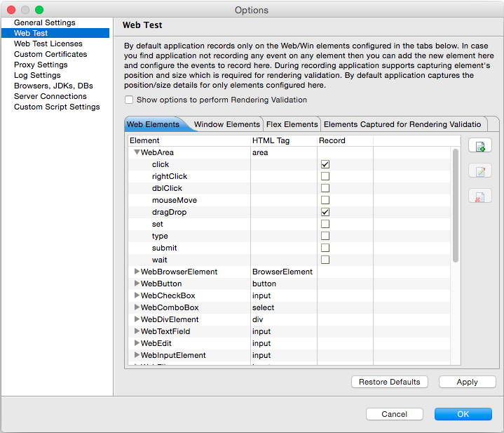This screenshot has width=504, height=433.
Task: Expand the WebInputElement node
Action: tap(137, 355)
